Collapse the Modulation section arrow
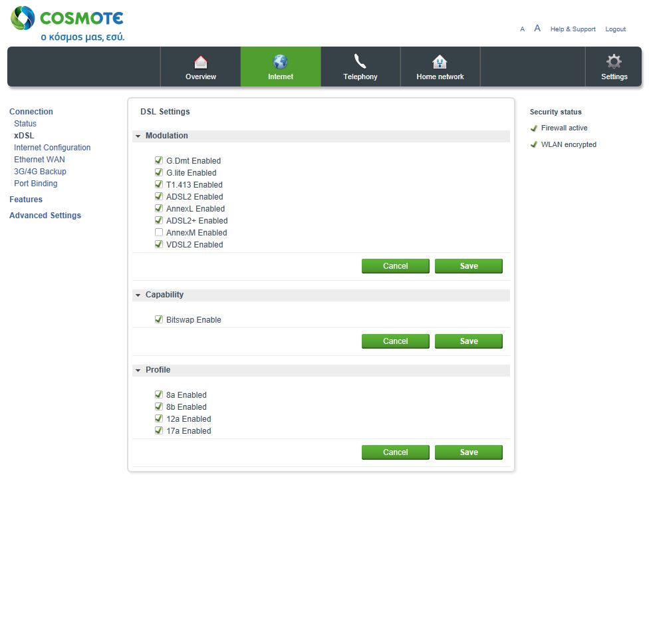651x644 pixels. click(x=138, y=136)
